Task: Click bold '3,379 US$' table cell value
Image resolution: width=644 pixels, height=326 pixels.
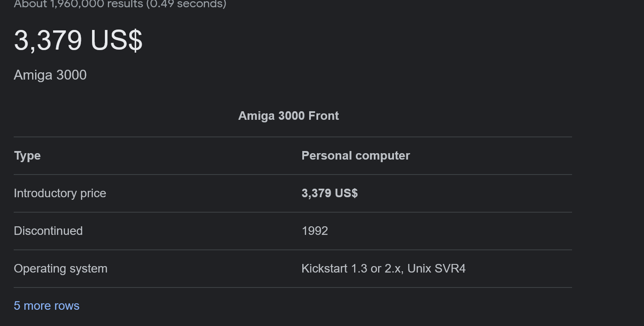Action: point(330,193)
